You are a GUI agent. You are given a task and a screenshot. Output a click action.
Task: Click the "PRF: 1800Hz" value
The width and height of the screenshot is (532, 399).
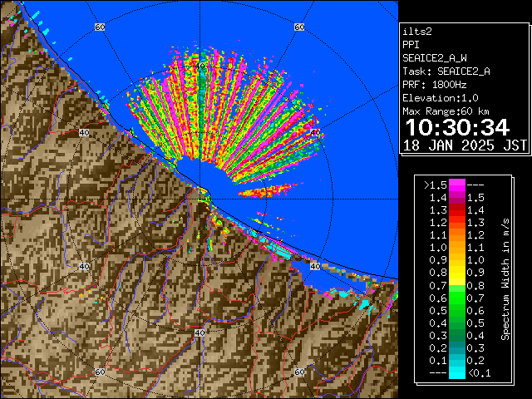click(435, 85)
